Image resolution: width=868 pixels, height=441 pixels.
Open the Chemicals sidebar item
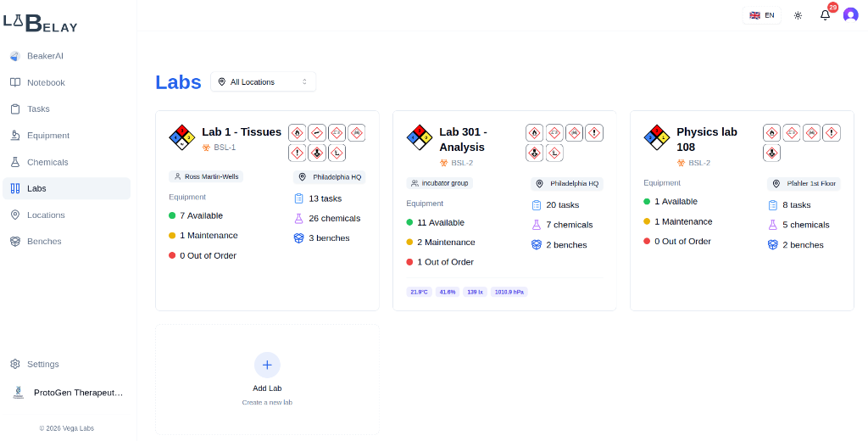click(66, 162)
